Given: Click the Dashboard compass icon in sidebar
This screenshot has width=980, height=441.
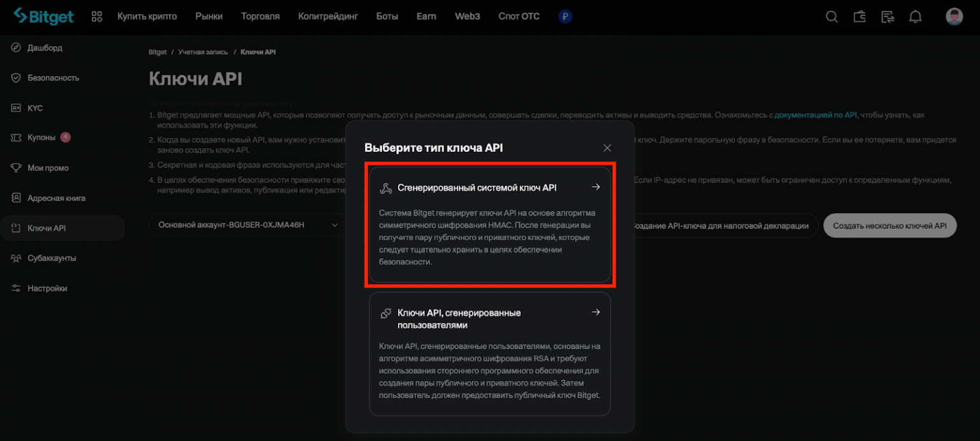Looking at the screenshot, I should (16, 48).
